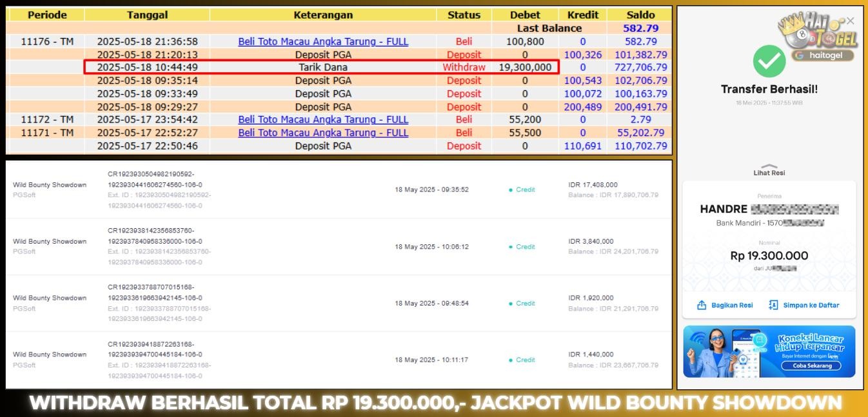Click the Debet column header
Viewport: 868px width, 417px height.
(525, 14)
